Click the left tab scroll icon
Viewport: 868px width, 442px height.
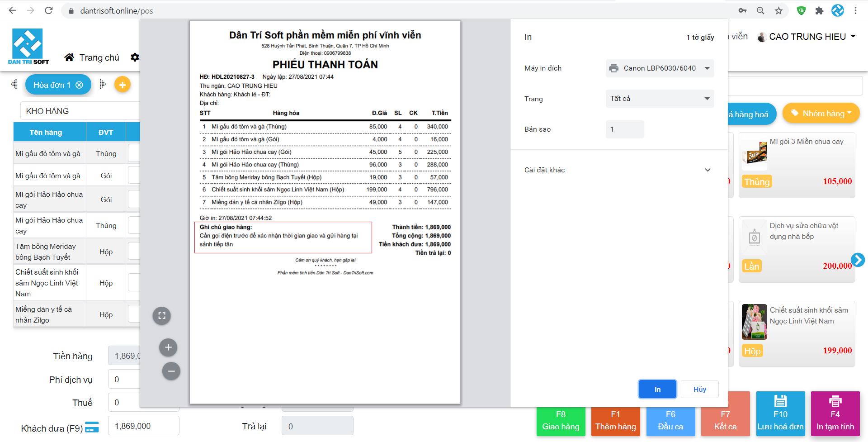click(14, 84)
